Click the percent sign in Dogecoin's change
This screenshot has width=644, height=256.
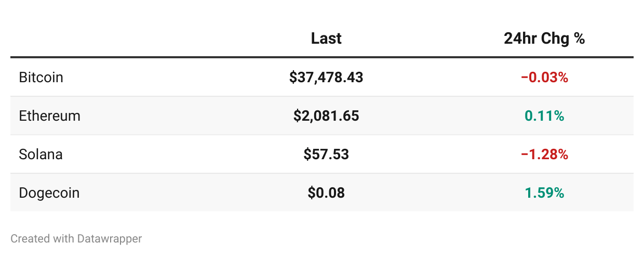[x=558, y=193]
